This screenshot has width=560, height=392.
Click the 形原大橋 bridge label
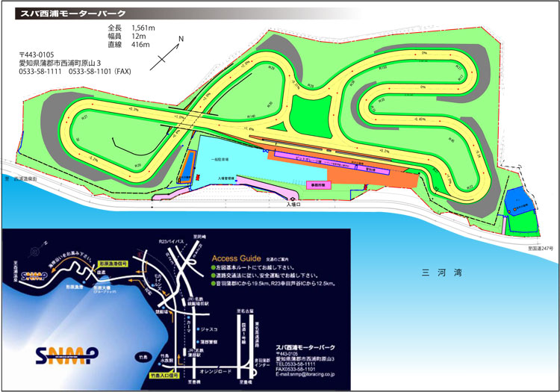(x=102, y=287)
